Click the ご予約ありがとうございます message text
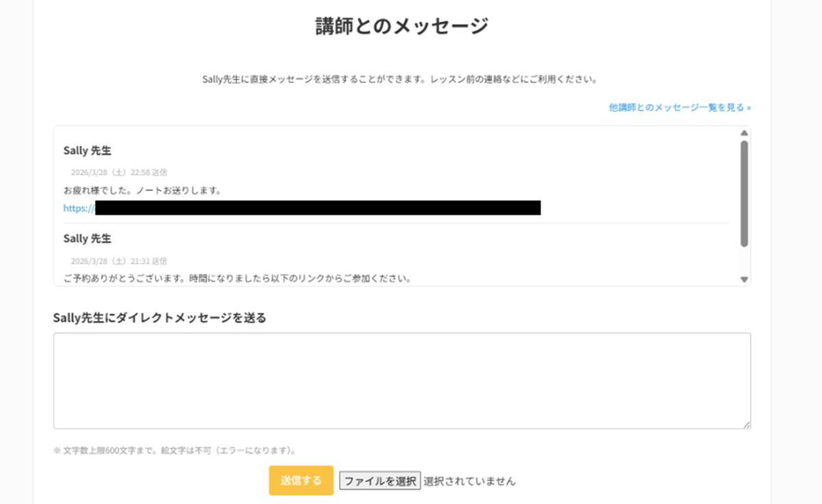Image resolution: width=822 pixels, height=504 pixels. [237, 279]
